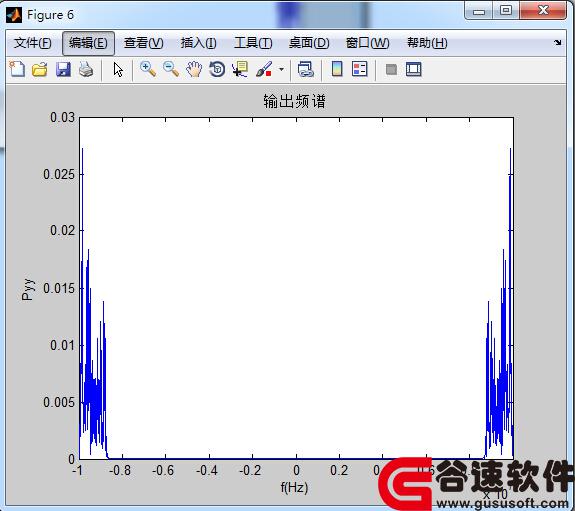The height and width of the screenshot is (511, 575).
Task: Click the y-axis label Pyy
Action: click(28, 289)
